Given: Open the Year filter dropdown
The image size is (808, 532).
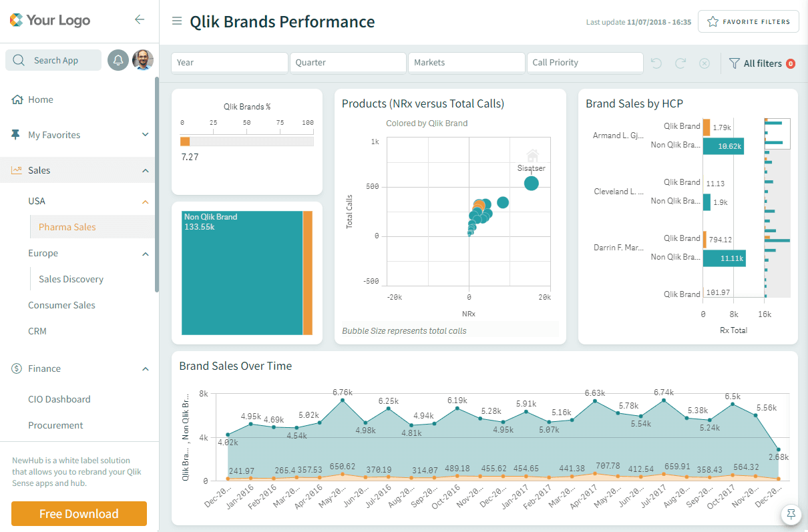Looking at the screenshot, I should tap(229, 62).
